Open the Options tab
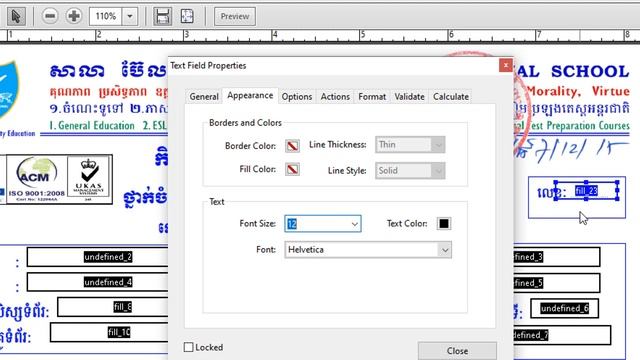Screen dimensions: 640x360 (297, 97)
